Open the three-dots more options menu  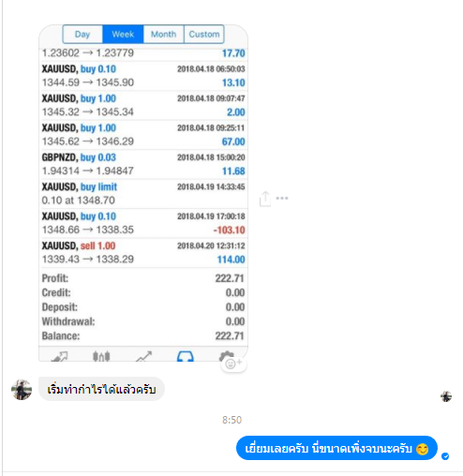tap(282, 198)
